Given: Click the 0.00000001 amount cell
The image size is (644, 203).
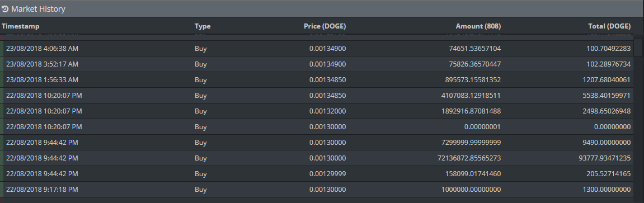Looking at the screenshot, I should coord(482,127).
